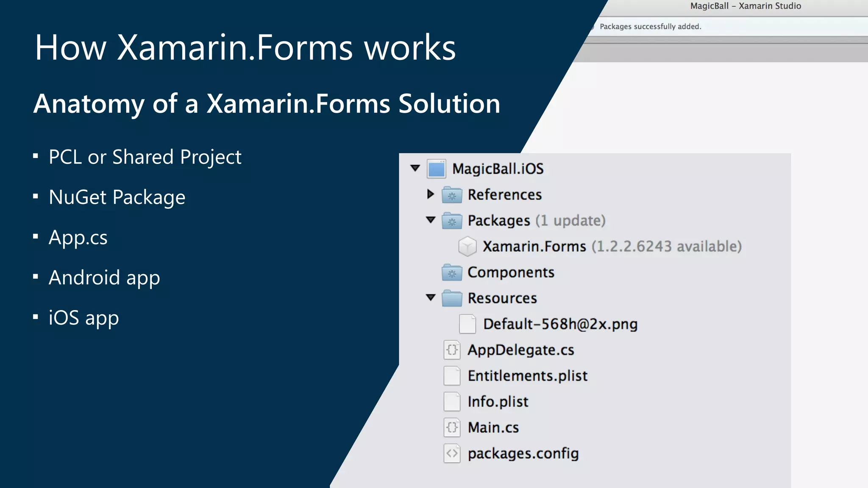Click the 'Packages successfully added.' status message
This screenshot has height=488, width=868.
click(651, 26)
